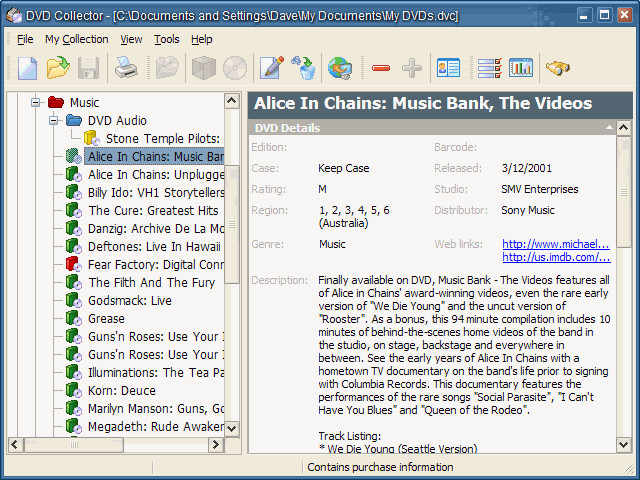Viewport: 640px width, 480px height.
Task: Select Billy Ido: VH1 Storytellers entry
Action: [156, 193]
